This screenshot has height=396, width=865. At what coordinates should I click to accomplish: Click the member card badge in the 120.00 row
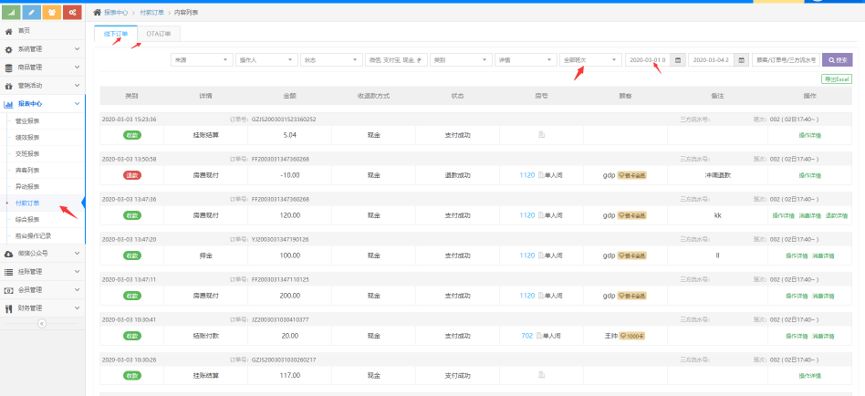click(x=632, y=216)
